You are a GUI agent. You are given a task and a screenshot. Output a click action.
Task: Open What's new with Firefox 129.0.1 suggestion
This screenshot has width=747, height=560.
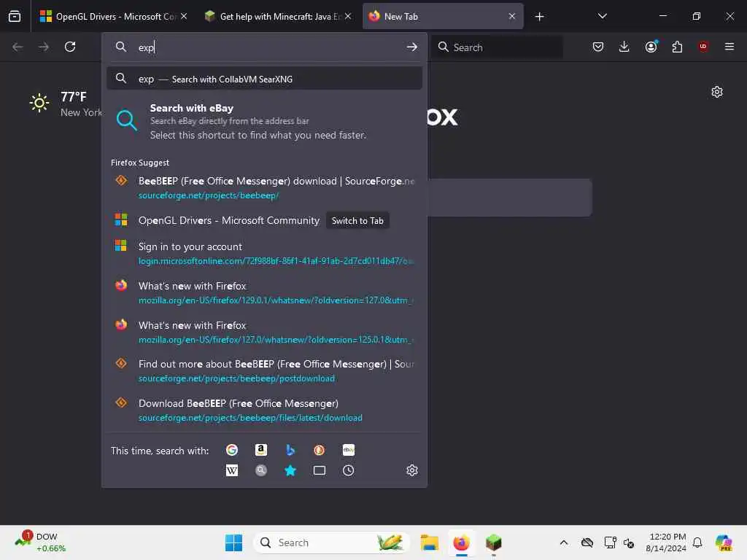(x=264, y=293)
